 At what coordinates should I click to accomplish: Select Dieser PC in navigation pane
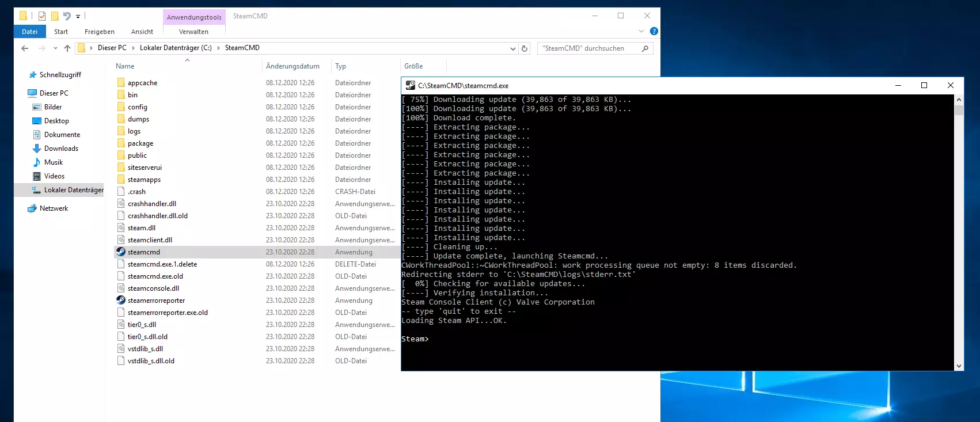54,93
